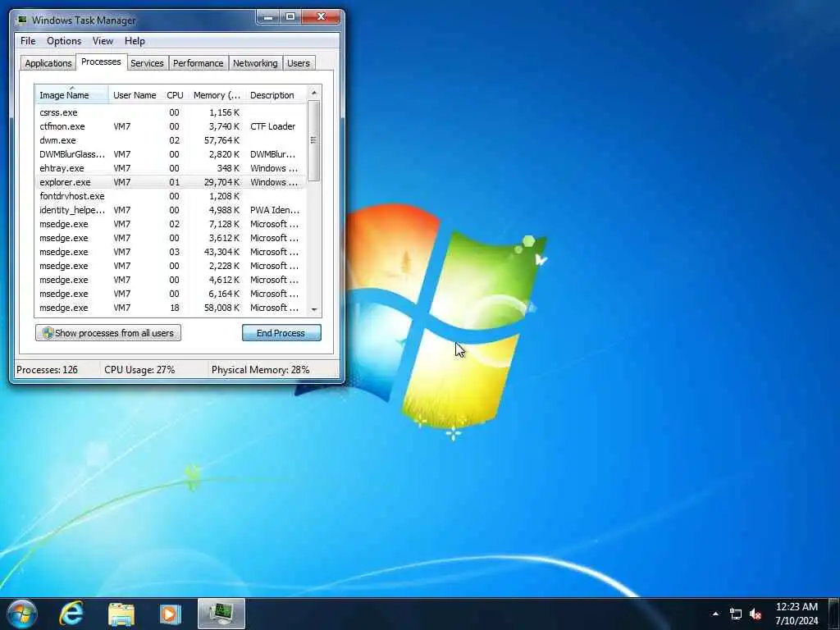The height and width of the screenshot is (630, 840).
Task: Open Windows Media Player taskbar icon
Action: (171, 614)
